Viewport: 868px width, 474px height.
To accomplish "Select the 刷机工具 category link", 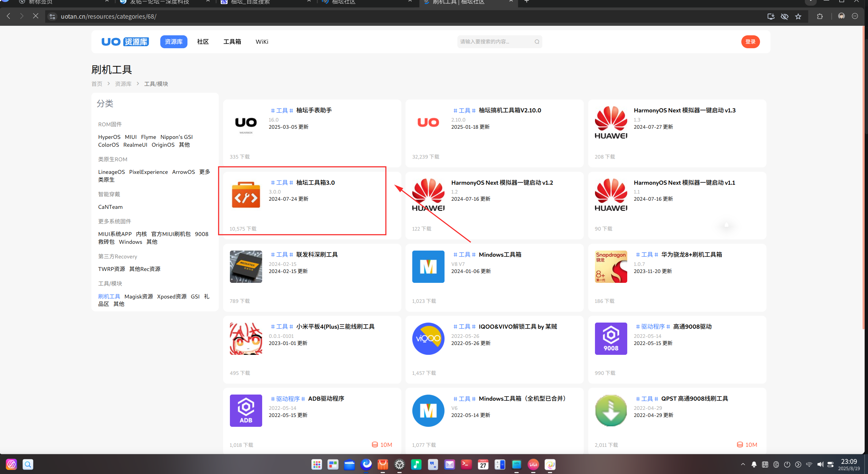I will (x=109, y=297).
